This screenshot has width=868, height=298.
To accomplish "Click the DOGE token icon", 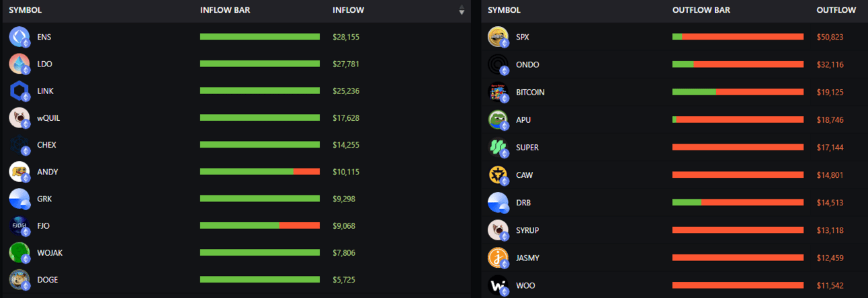I will (19, 279).
